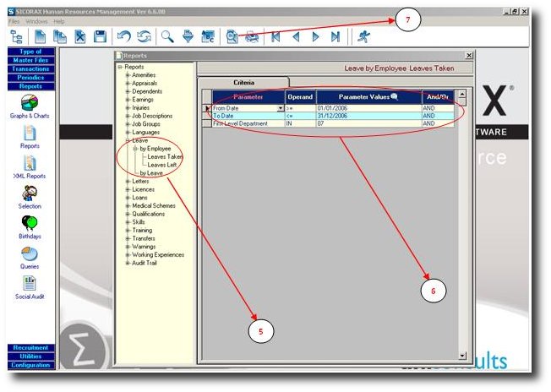Image resolution: width=551 pixels, height=392 pixels.
Task: Collapse the Leave tree node
Action: point(128,140)
